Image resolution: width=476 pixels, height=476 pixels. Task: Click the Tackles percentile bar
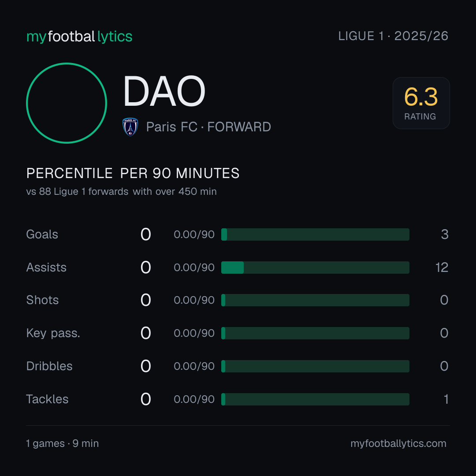(315, 399)
